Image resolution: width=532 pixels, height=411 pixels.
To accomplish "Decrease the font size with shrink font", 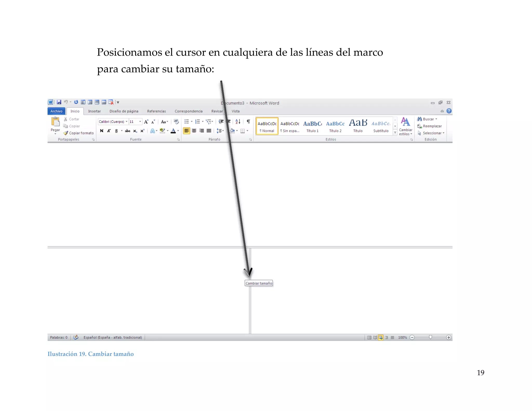I will click(153, 122).
